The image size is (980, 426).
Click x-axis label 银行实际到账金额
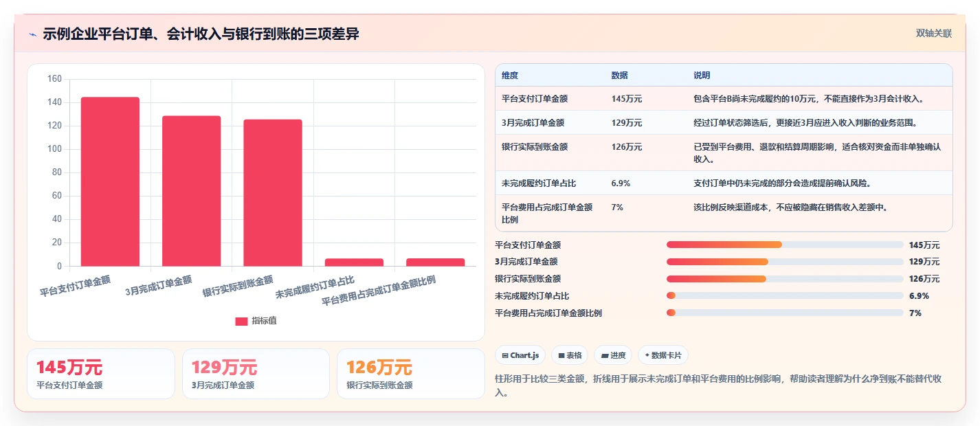pos(238,287)
